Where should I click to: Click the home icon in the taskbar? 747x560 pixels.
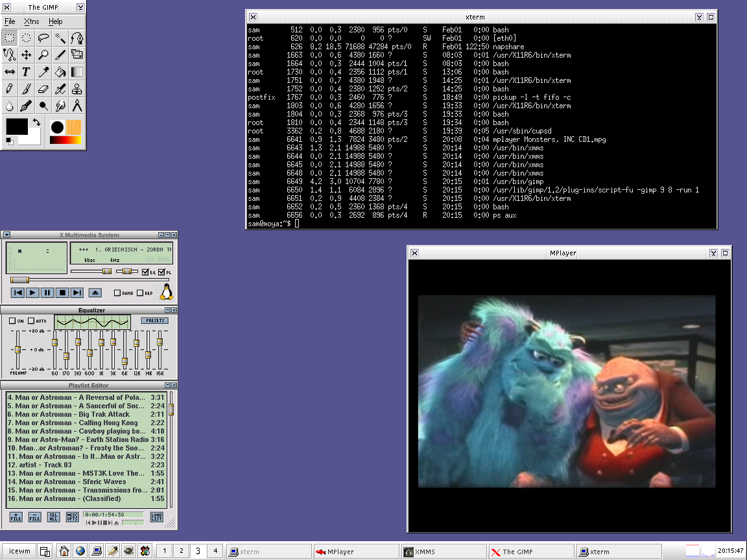click(64, 551)
